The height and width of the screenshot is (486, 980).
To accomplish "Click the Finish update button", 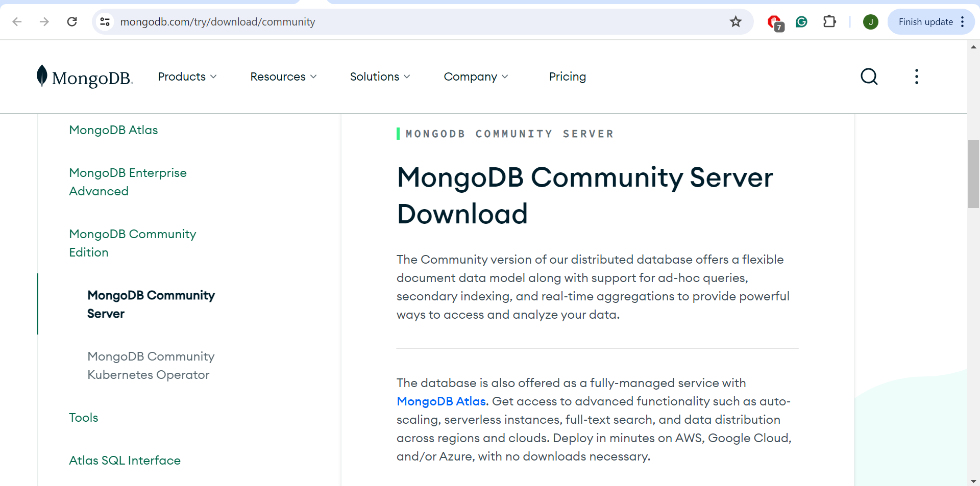I will click(925, 22).
